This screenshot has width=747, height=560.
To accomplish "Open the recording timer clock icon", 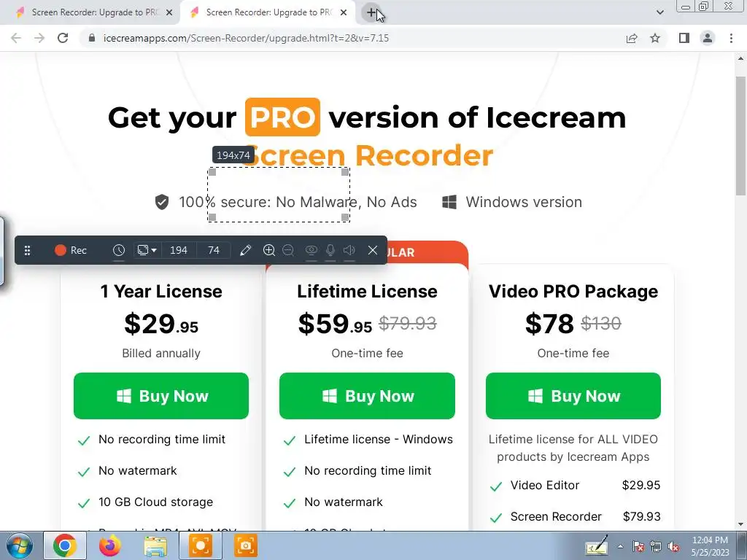I will 119,250.
